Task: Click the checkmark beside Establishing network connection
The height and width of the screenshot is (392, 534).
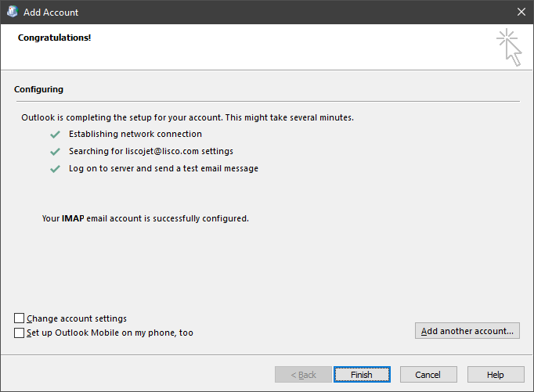Action: [55, 135]
